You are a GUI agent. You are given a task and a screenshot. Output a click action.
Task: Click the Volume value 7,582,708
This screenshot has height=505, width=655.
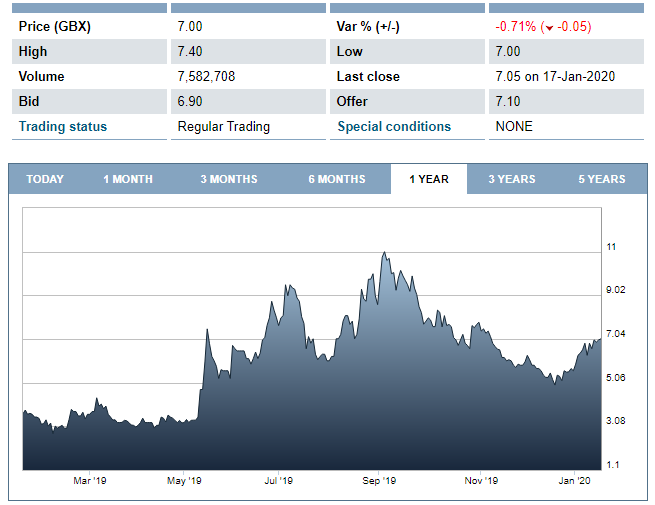(206, 77)
